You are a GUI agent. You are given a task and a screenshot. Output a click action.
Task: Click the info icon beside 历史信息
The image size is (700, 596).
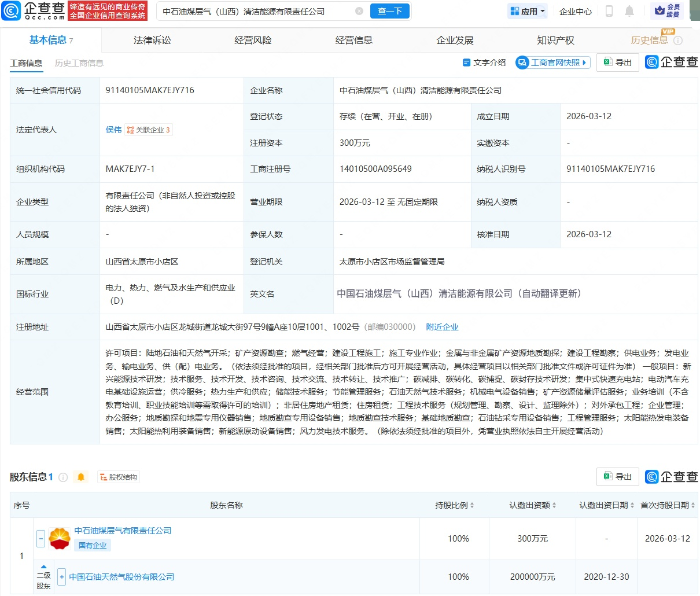(x=678, y=41)
